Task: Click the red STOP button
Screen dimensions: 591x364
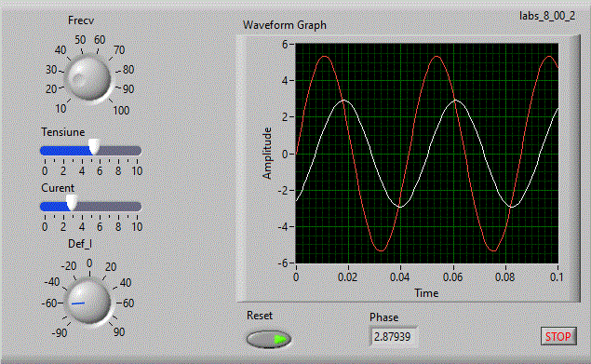Action: point(558,336)
